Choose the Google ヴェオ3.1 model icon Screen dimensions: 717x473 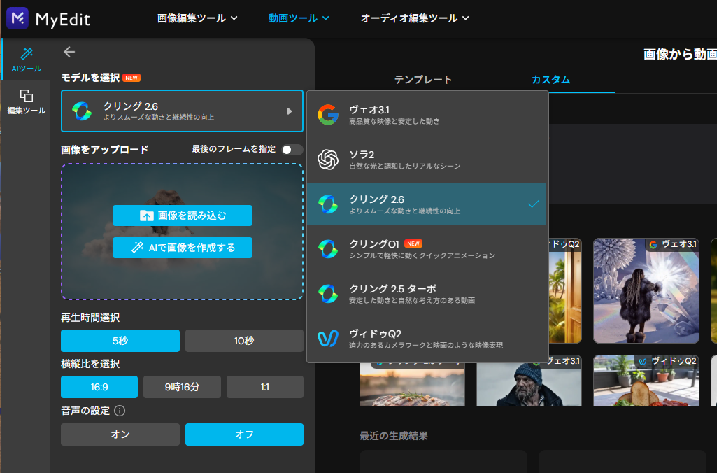pos(327,115)
